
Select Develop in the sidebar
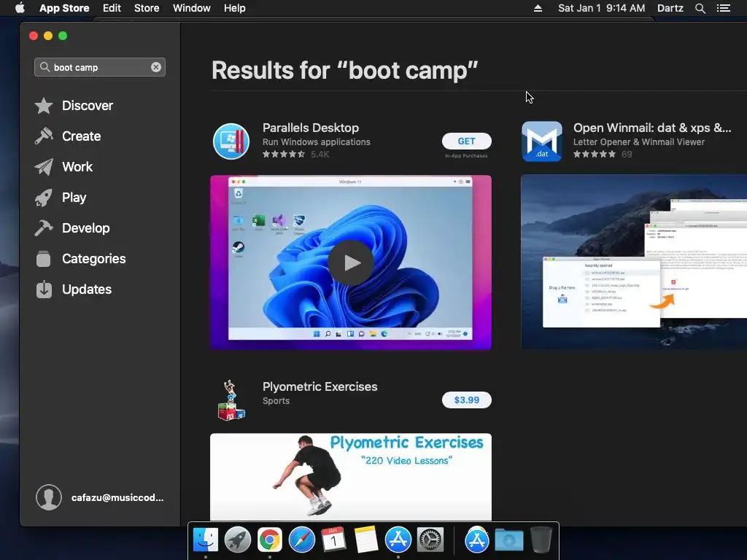pos(86,228)
